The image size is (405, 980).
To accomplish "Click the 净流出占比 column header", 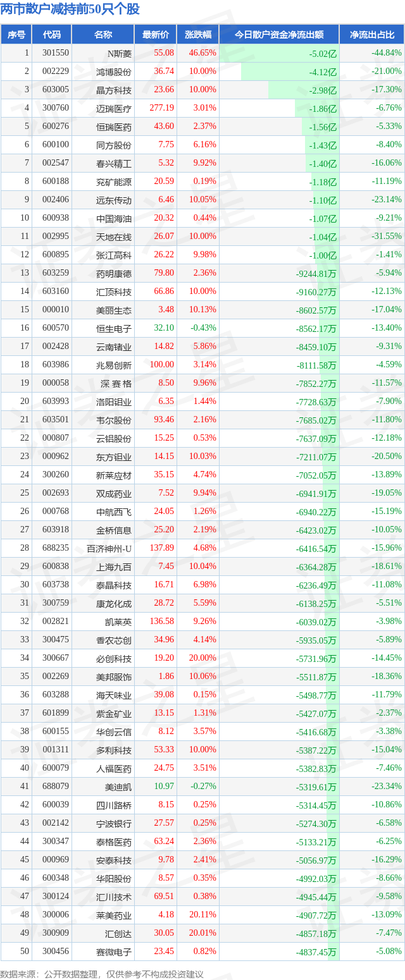I will pos(372,35).
